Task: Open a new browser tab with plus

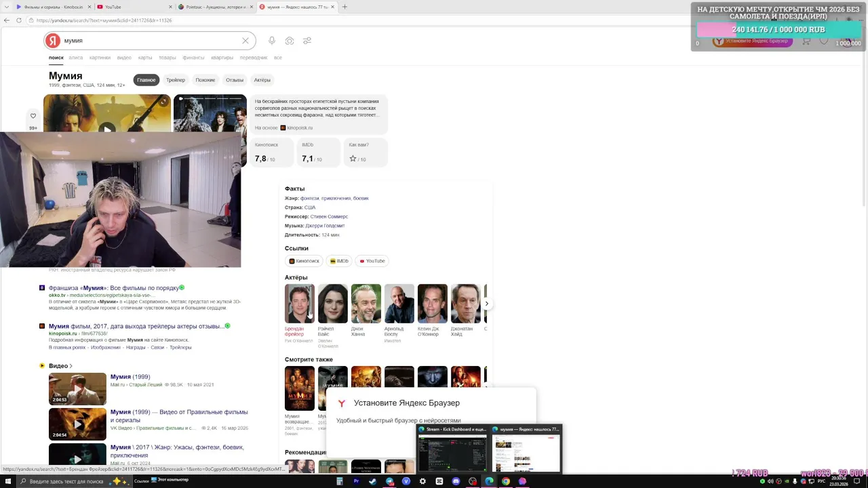Action: pyautogui.click(x=344, y=7)
